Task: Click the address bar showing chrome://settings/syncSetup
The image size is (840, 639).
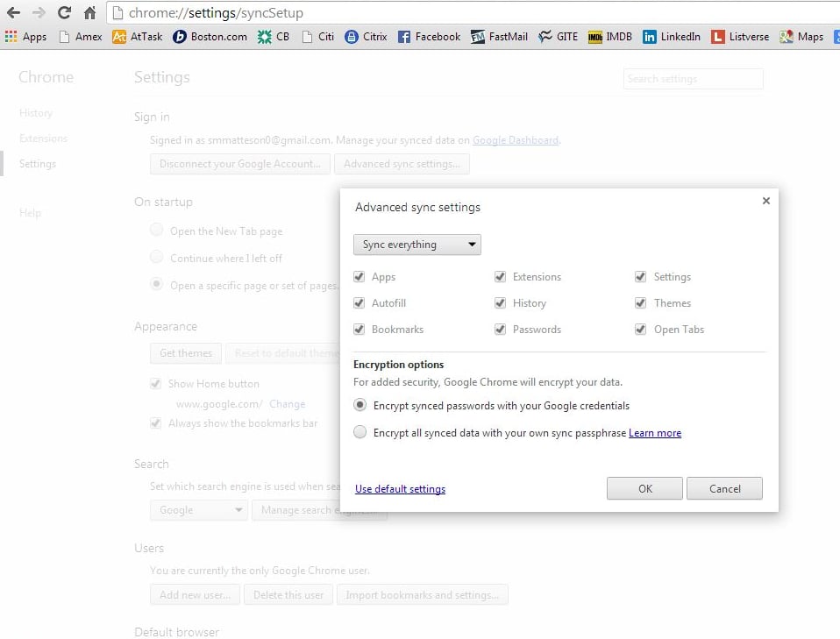Action: pyautogui.click(x=472, y=12)
